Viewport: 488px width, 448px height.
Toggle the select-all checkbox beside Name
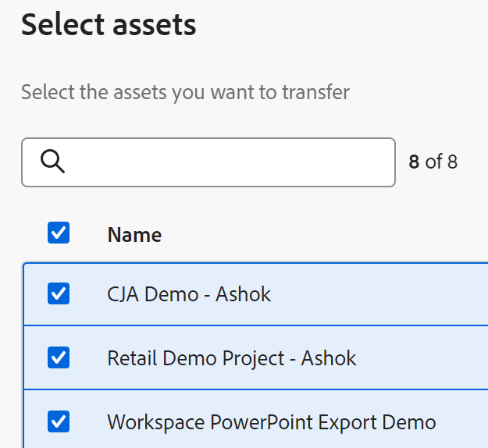59,233
